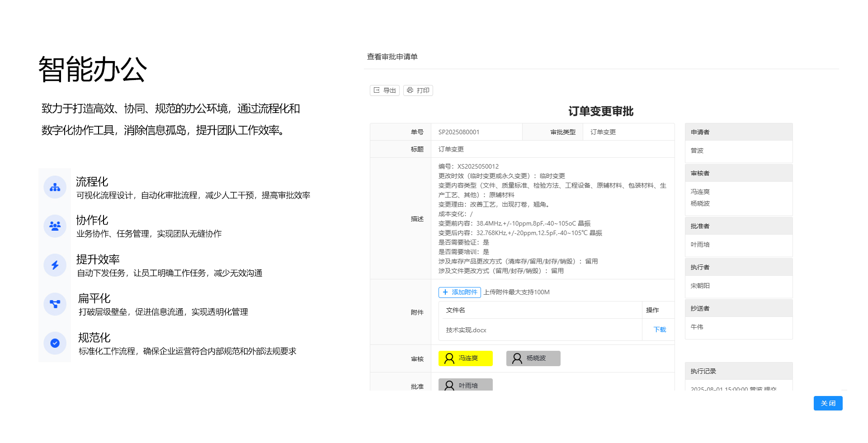Download the 技术实现.docx attachment
This screenshot has height=443, width=868.
point(660,330)
